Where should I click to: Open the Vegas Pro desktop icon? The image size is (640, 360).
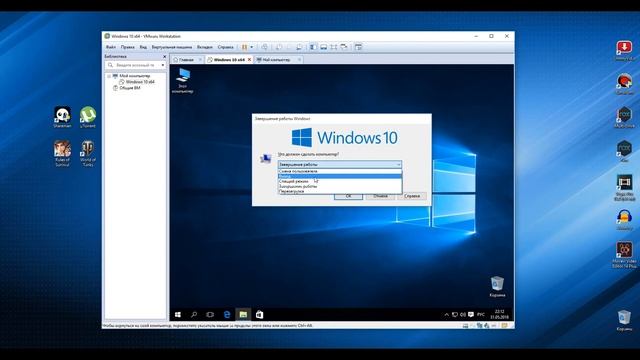[x=624, y=188]
